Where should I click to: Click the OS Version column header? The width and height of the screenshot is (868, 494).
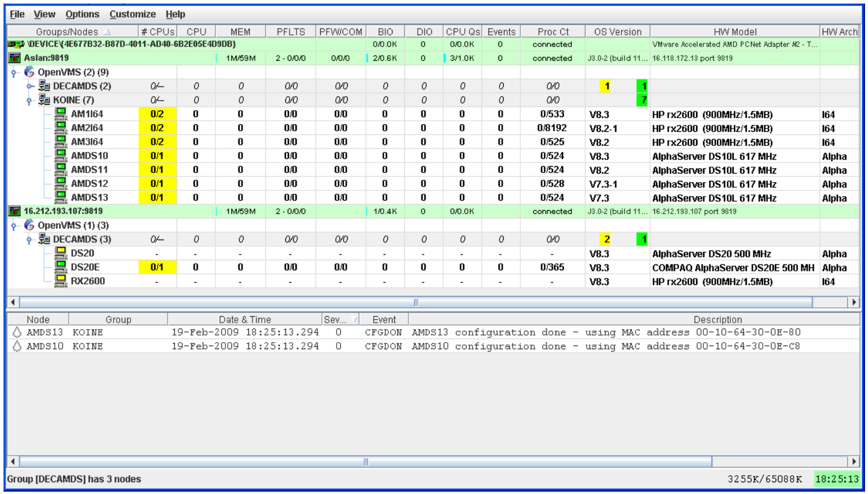click(x=618, y=32)
